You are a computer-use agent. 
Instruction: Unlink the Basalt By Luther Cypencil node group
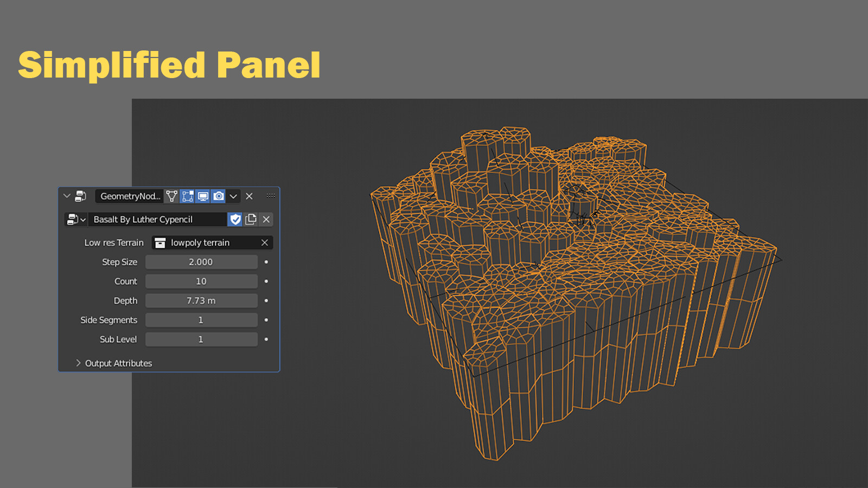(x=266, y=220)
